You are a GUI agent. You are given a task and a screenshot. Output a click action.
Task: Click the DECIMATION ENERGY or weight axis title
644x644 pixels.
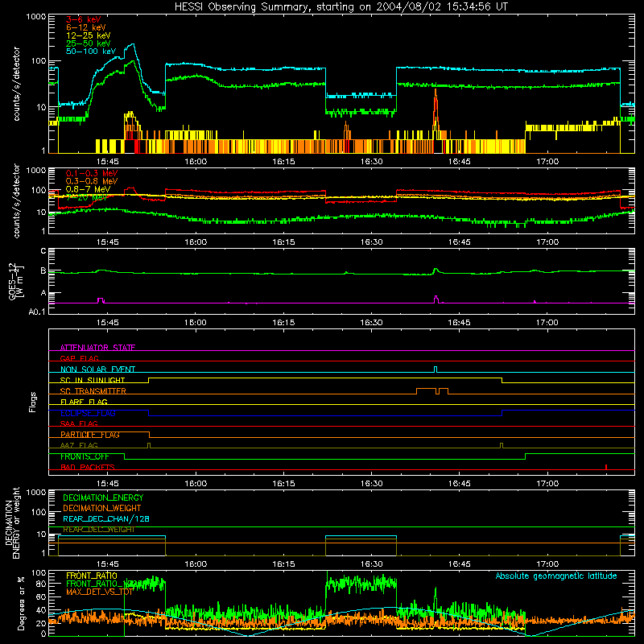point(12,522)
